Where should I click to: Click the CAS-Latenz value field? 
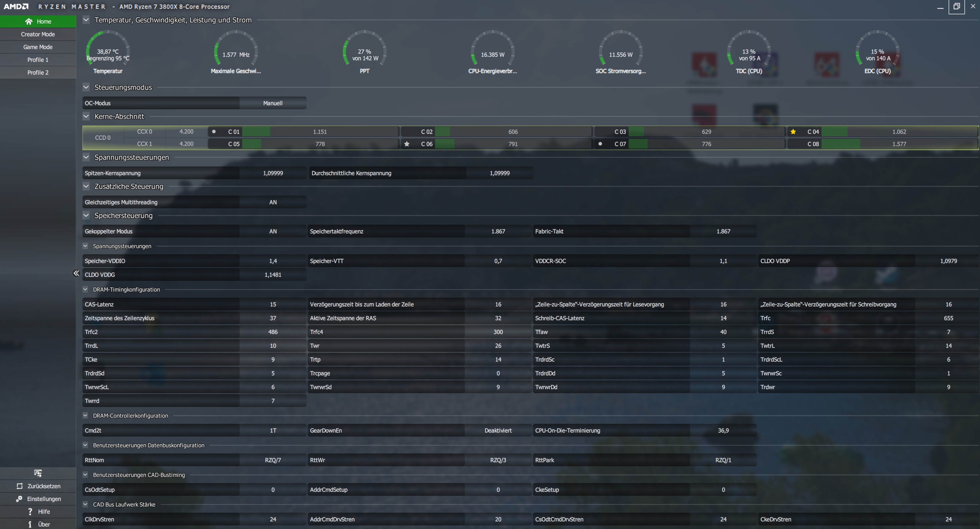273,304
